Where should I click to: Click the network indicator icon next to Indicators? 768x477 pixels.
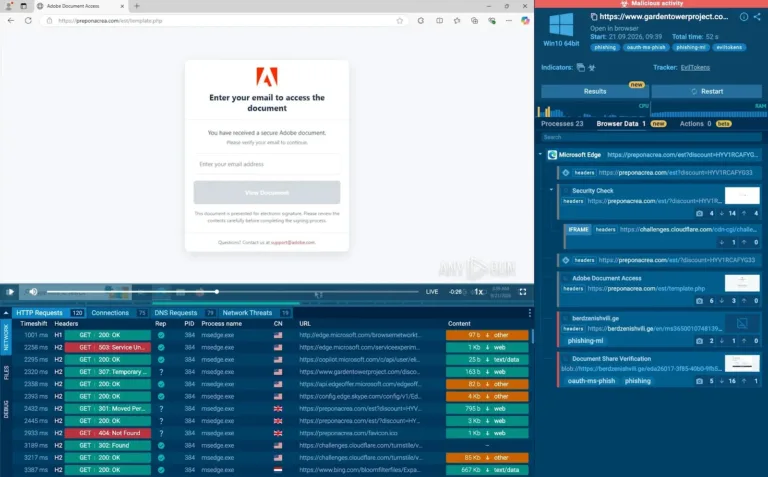[x=581, y=68]
